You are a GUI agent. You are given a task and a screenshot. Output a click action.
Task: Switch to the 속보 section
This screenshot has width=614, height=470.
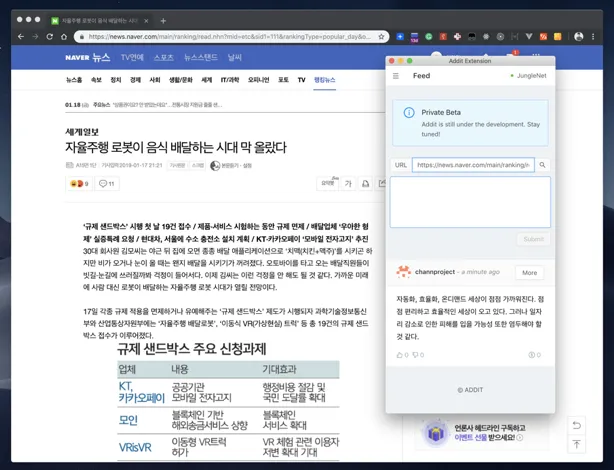click(x=96, y=80)
